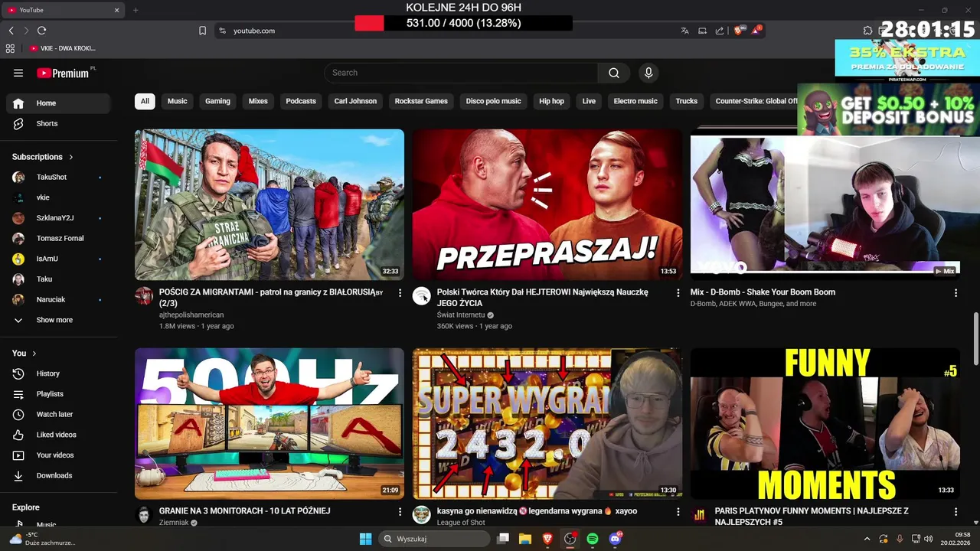Select the All filter chip

pyautogui.click(x=145, y=101)
